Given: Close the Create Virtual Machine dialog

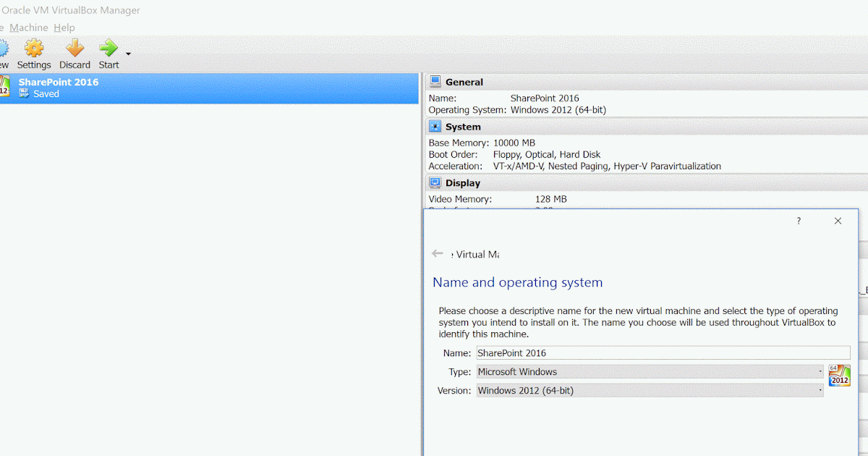Looking at the screenshot, I should 838,221.
